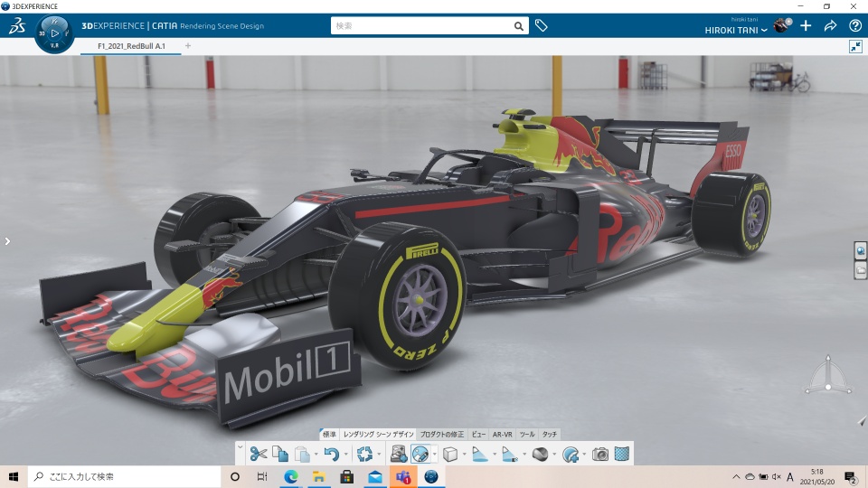Open the sticker add dropdown arrow
Viewport: 868px width, 488px height.
tap(584, 455)
